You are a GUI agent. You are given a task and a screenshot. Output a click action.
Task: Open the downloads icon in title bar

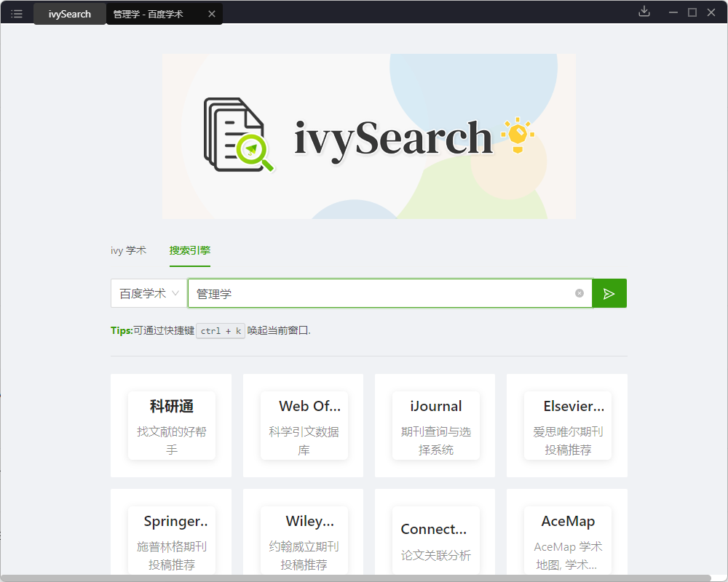tap(644, 12)
